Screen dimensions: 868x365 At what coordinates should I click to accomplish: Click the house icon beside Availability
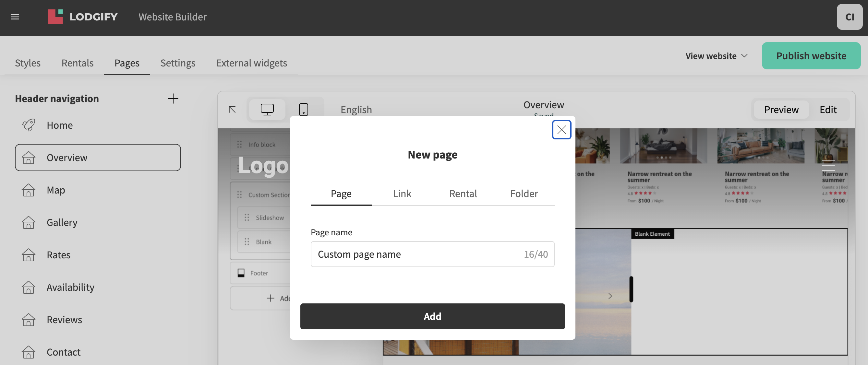29,287
